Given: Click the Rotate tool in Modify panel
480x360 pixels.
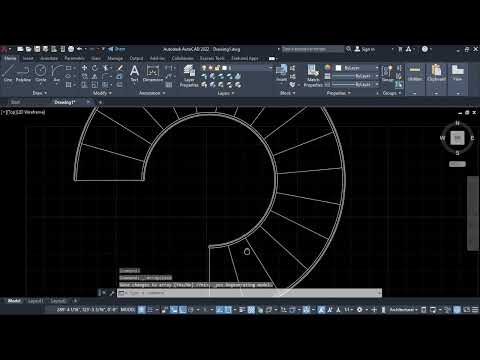Looking at the screenshot, I should [x=95, y=68].
